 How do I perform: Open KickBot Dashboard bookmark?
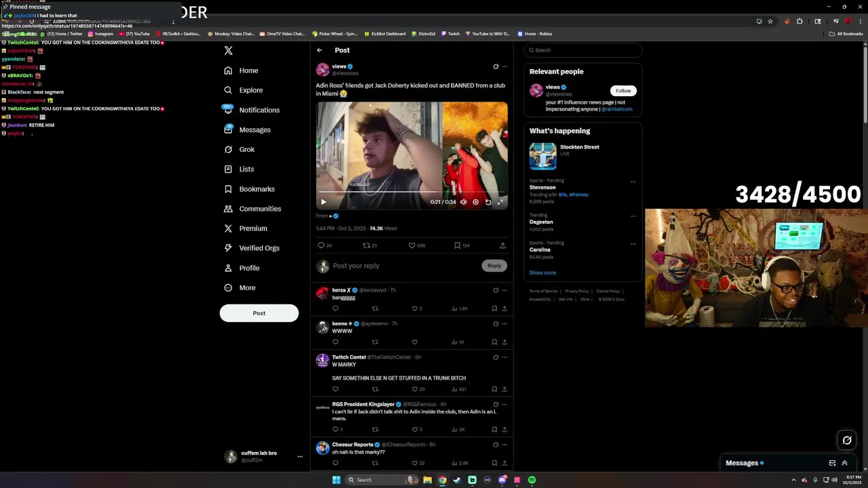click(x=384, y=33)
